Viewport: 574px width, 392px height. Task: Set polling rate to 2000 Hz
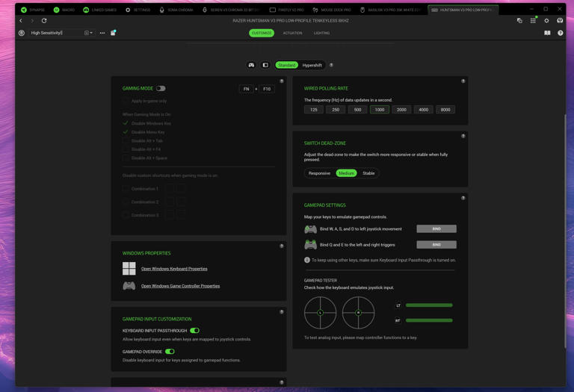(x=401, y=110)
